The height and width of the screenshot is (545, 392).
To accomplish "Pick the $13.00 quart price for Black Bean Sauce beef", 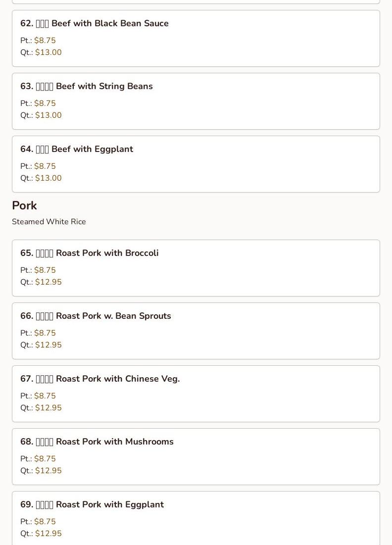I will pyautogui.click(x=49, y=52).
